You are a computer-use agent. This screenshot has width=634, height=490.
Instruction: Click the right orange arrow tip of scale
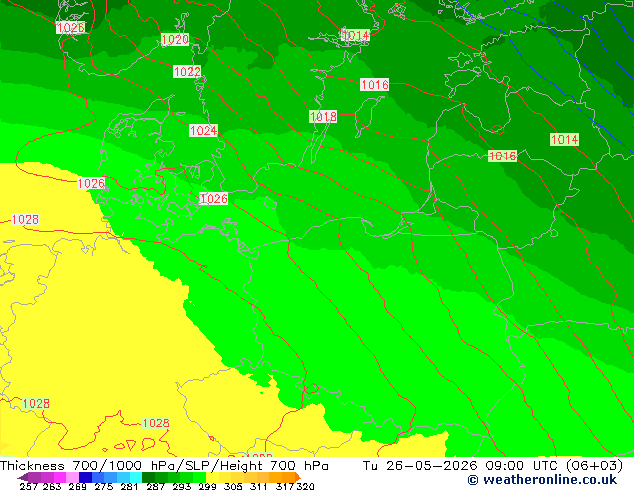[x=298, y=477]
